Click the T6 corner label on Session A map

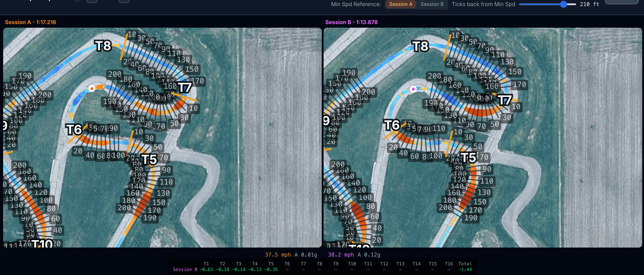click(74, 129)
